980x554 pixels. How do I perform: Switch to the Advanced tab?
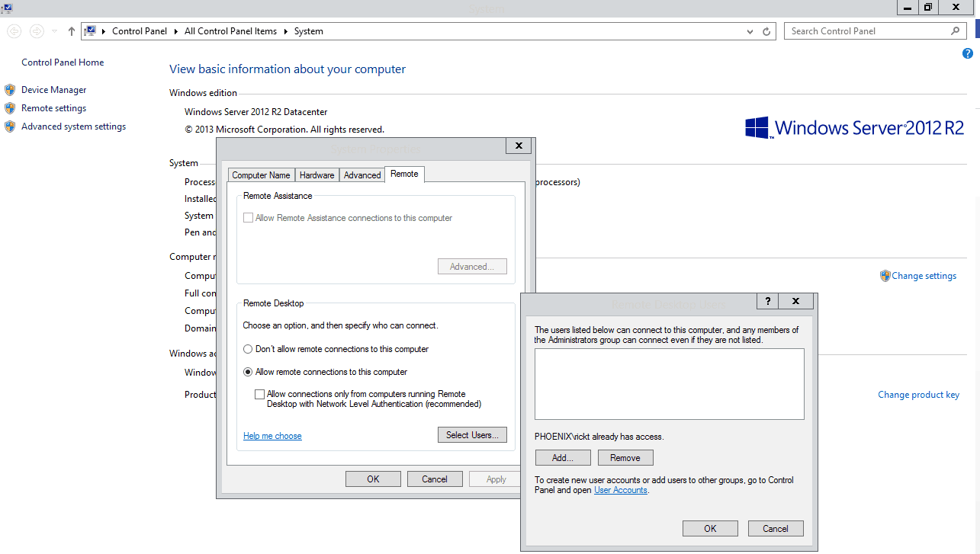point(362,175)
